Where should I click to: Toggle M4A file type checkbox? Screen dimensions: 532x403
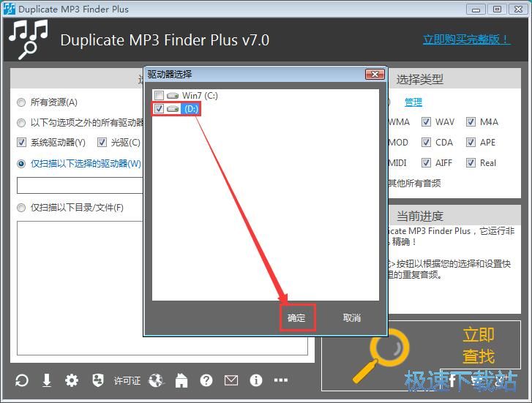(471, 122)
